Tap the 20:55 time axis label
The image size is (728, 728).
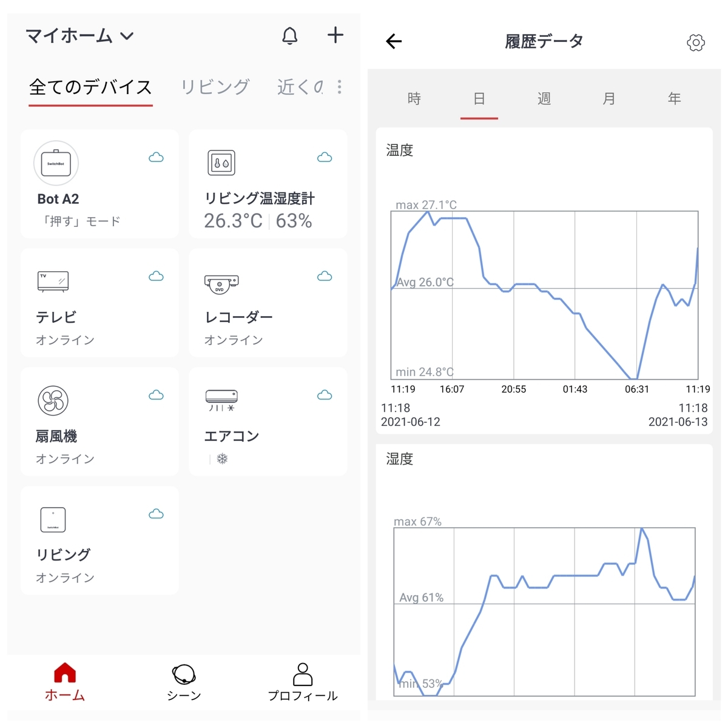[514, 389]
